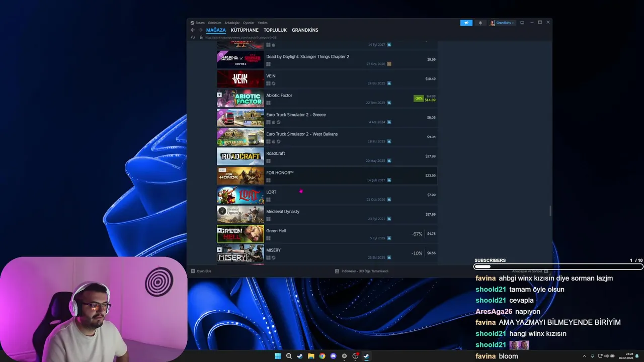Click the FOR HONOR thumbnail image
This screenshot has height=362, width=644.
[x=240, y=176]
